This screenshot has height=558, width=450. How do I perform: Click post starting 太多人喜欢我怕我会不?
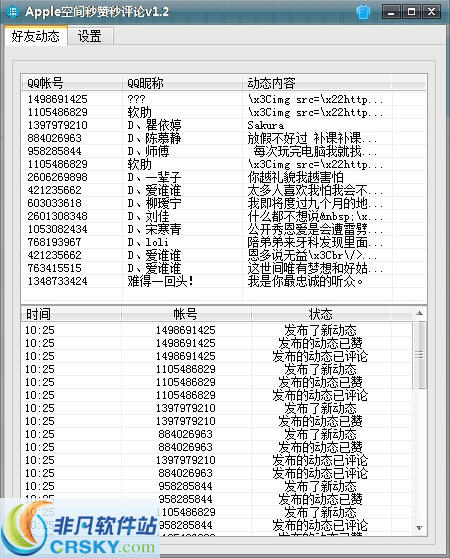point(315,190)
